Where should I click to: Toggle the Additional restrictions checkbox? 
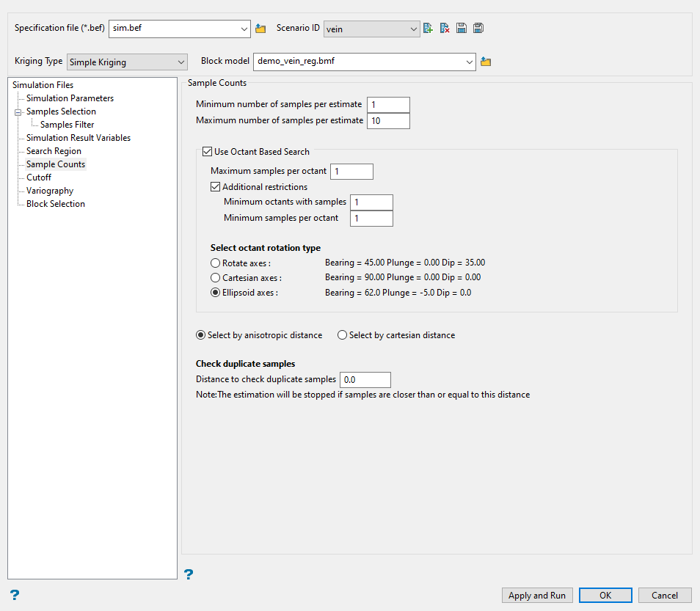tap(216, 187)
